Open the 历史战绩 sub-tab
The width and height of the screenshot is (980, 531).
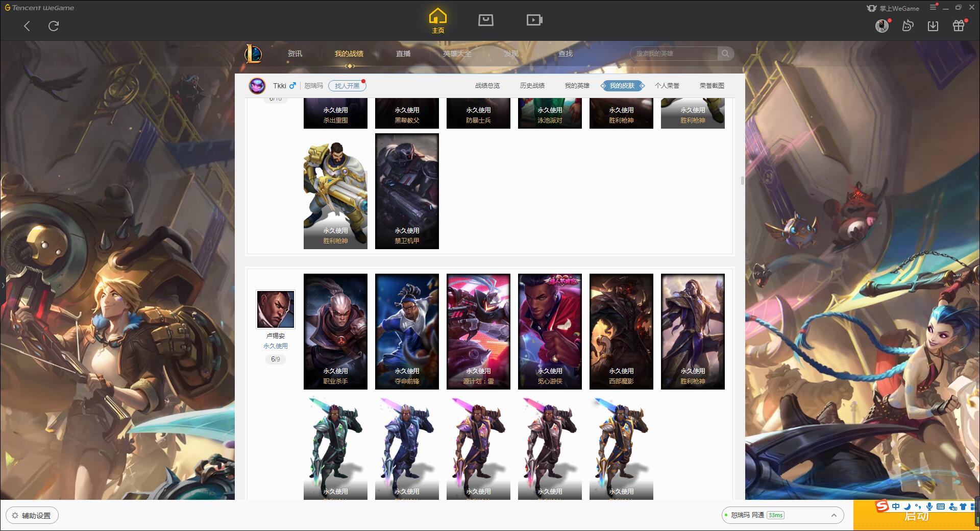[532, 86]
